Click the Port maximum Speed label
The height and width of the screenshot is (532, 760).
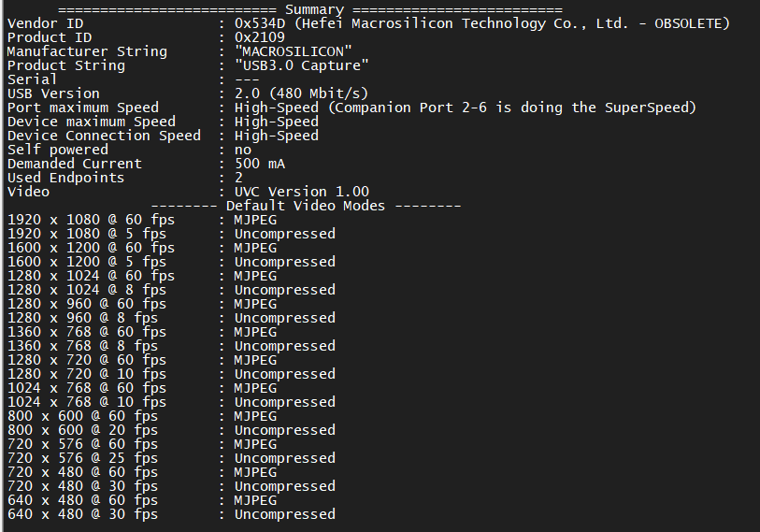[x=83, y=108]
